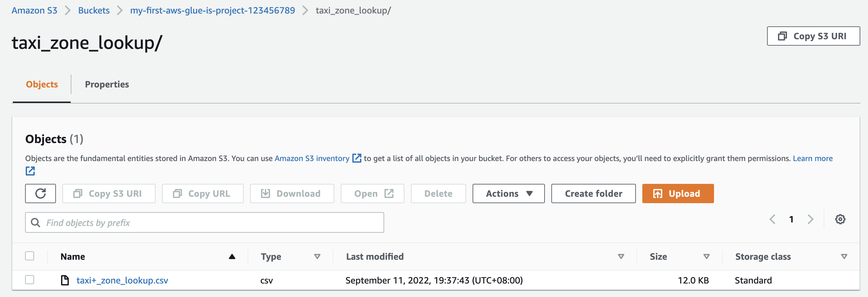
Task: Go to Amazon S3 breadcrumb
Action: pyautogui.click(x=34, y=10)
